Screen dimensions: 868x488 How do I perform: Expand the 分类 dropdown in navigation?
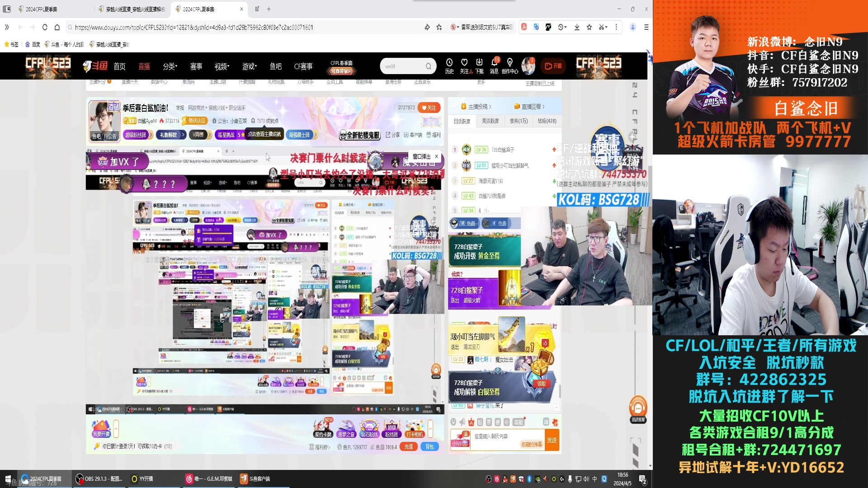(x=169, y=66)
